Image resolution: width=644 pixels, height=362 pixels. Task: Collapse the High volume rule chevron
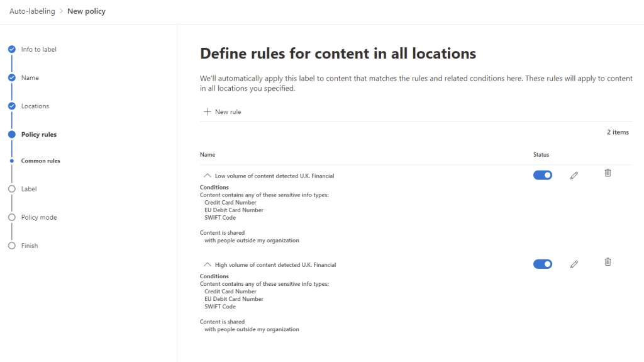[207, 264]
